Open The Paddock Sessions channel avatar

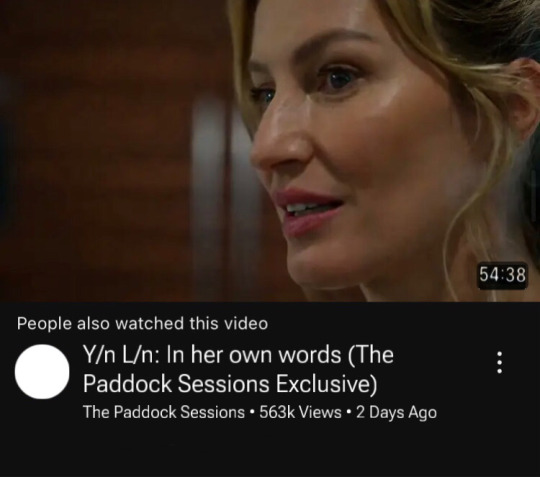point(42,372)
